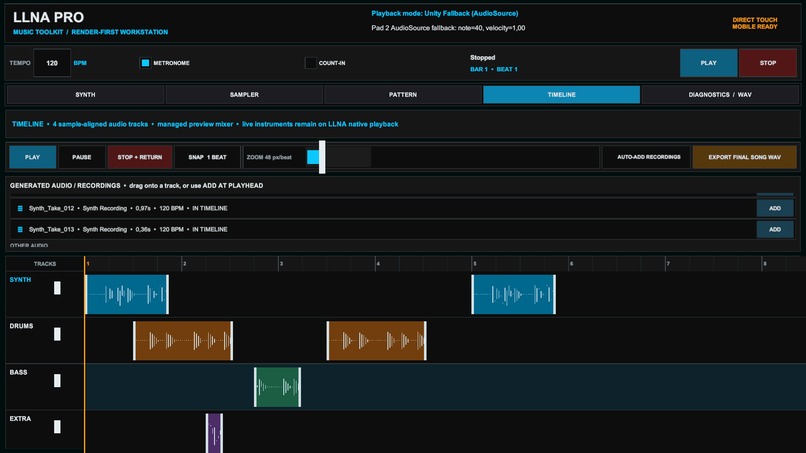Click the LLNA PRO title

(48, 17)
